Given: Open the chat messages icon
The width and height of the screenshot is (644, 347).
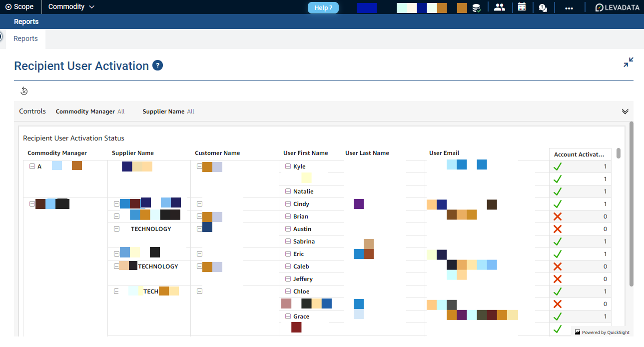Looking at the screenshot, I should coord(543,7).
